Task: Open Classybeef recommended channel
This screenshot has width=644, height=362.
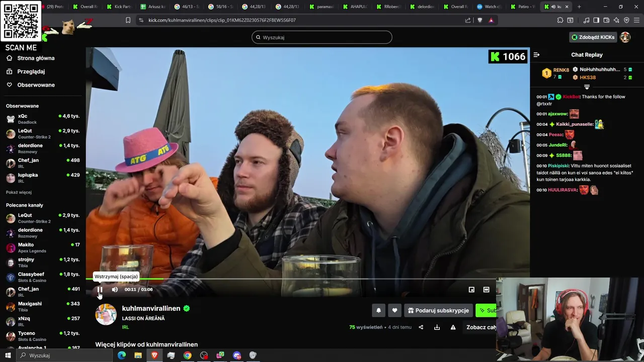Action: coord(42,277)
